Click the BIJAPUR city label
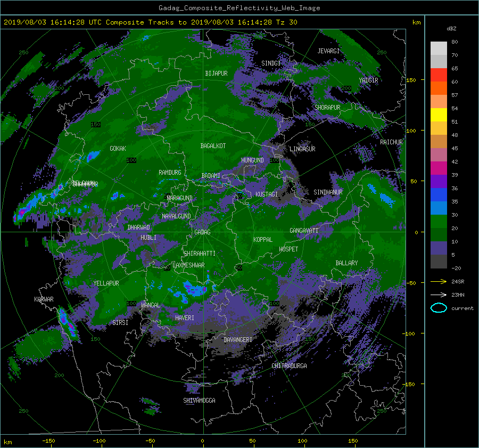The width and height of the screenshot is (479, 448). [216, 74]
